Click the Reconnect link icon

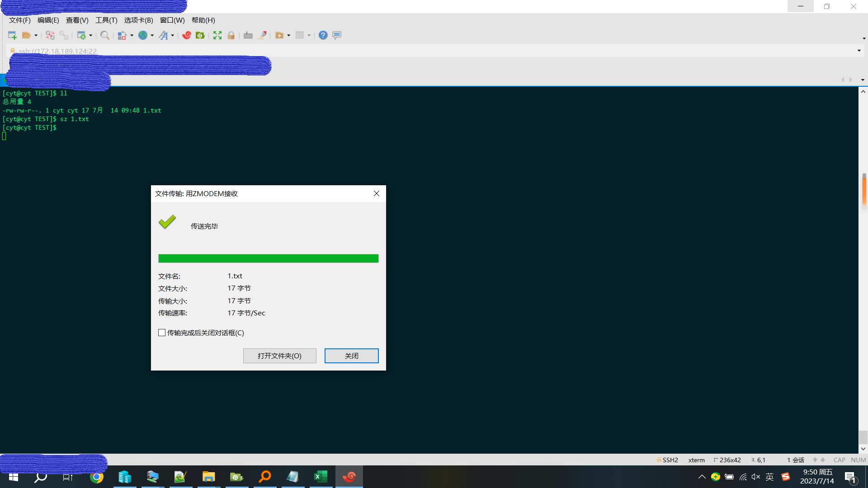[x=64, y=35]
